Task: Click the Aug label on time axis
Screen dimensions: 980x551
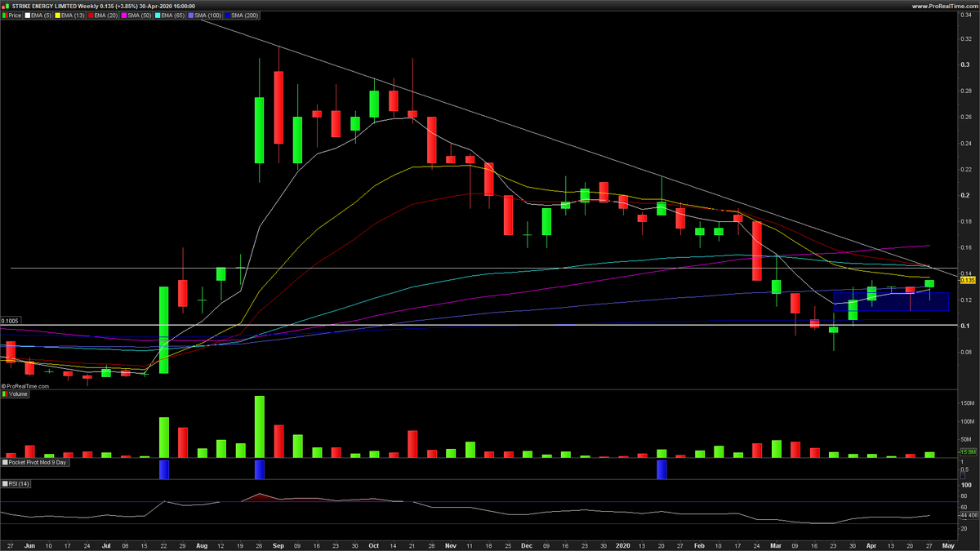Action: click(x=201, y=544)
